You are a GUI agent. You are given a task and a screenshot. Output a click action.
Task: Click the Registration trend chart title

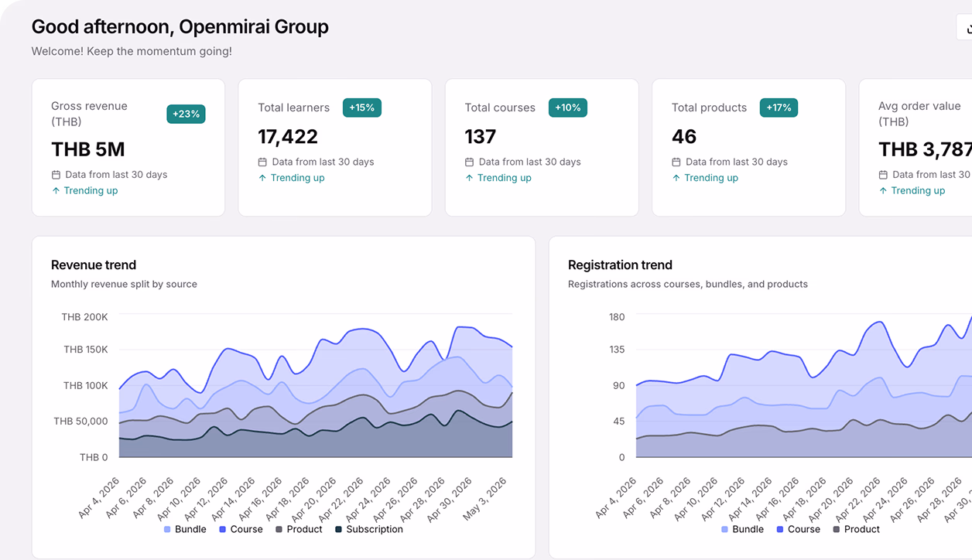[x=620, y=265]
